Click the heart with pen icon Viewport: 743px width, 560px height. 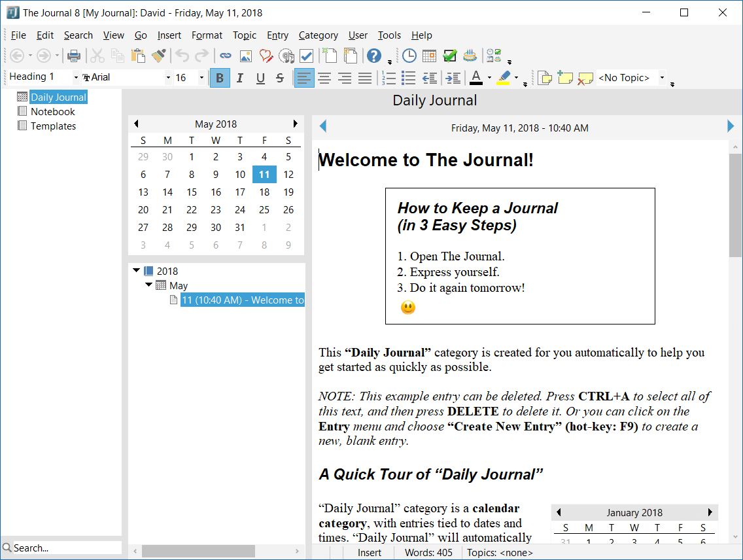point(266,56)
